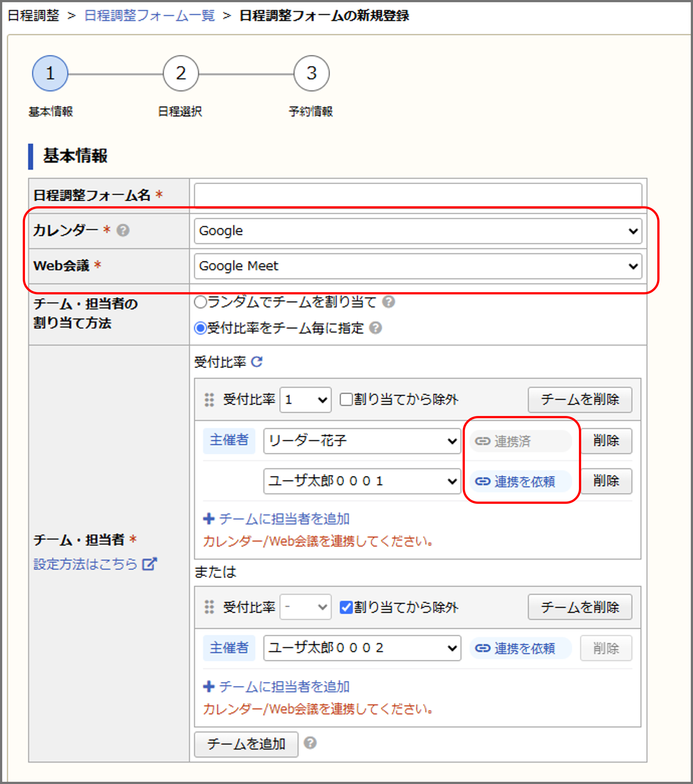Click the チームを追加 button
The height and width of the screenshot is (784, 693).
coord(246,744)
